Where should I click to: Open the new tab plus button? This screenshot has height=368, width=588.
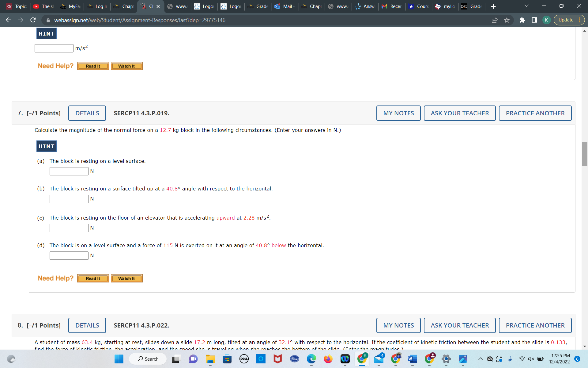click(493, 6)
